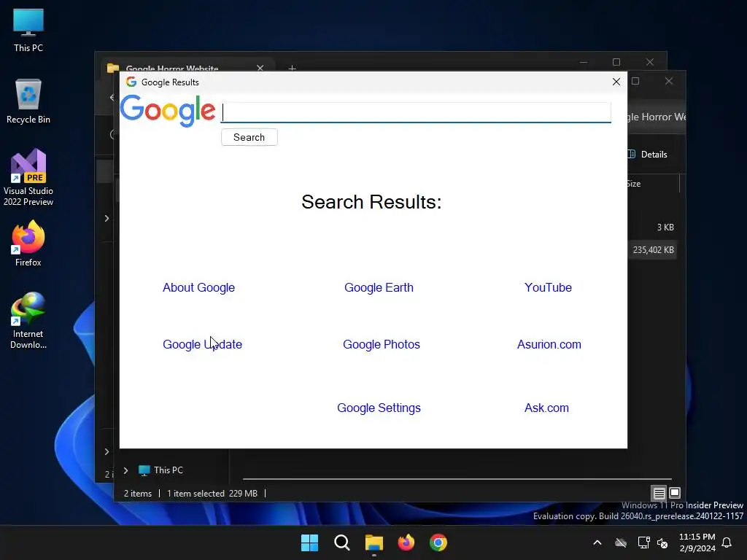Show hidden system tray icons
747x560 pixels.
597,542
